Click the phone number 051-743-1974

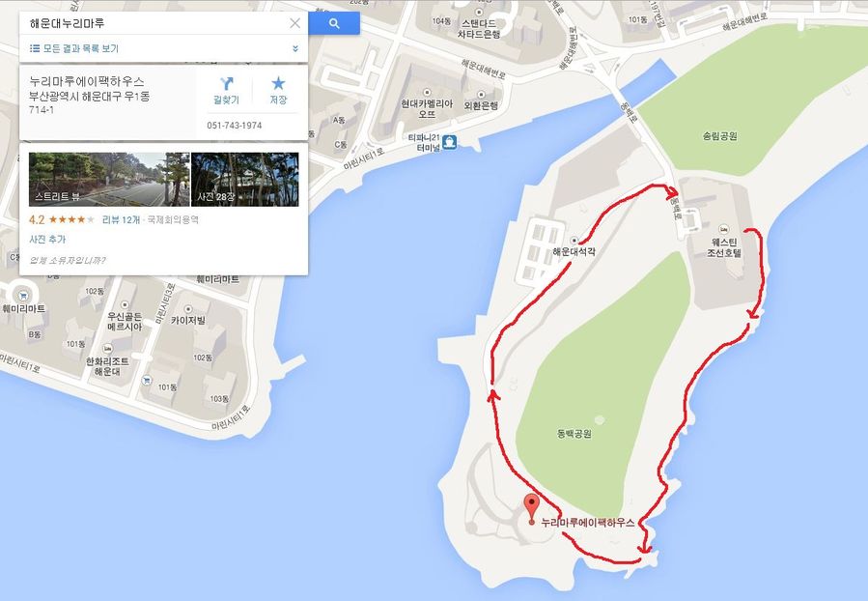coord(235,126)
